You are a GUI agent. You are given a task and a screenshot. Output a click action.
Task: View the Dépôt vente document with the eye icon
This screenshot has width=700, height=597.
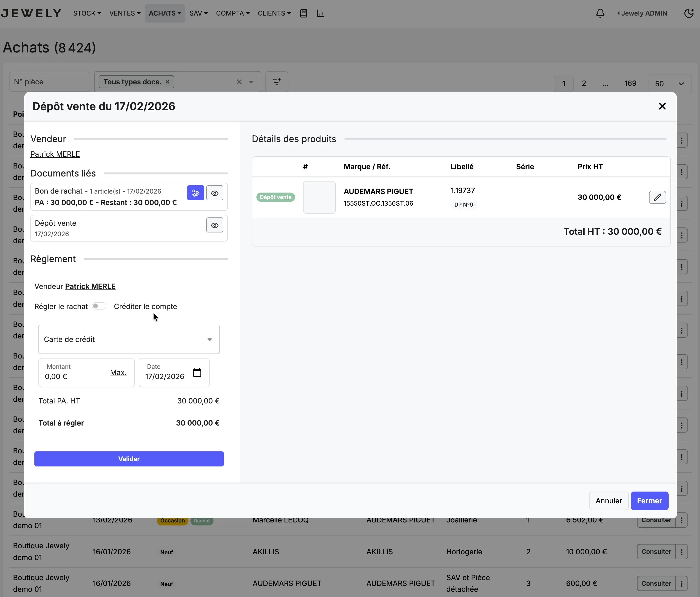coord(215,225)
